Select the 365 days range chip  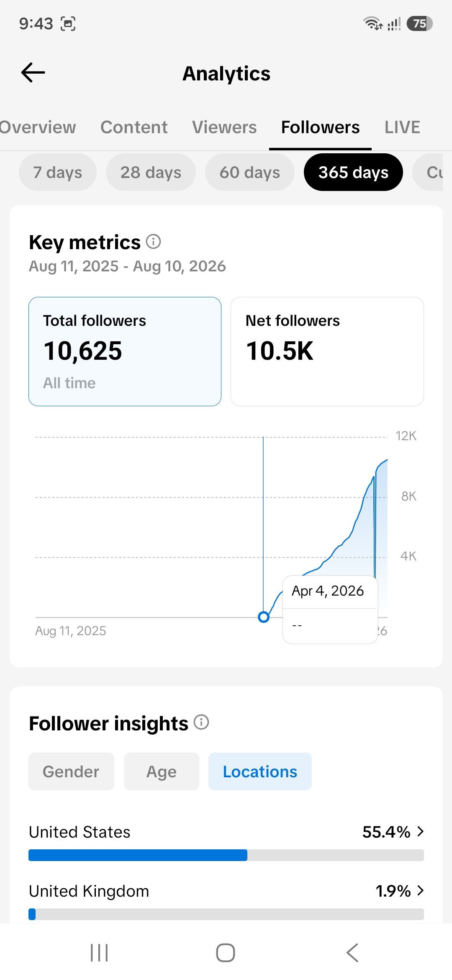[353, 172]
